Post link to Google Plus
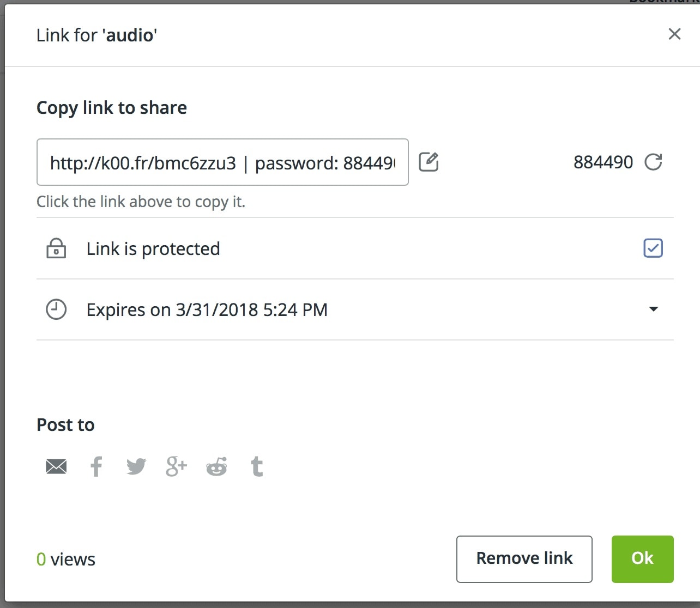The image size is (700, 608). (176, 466)
